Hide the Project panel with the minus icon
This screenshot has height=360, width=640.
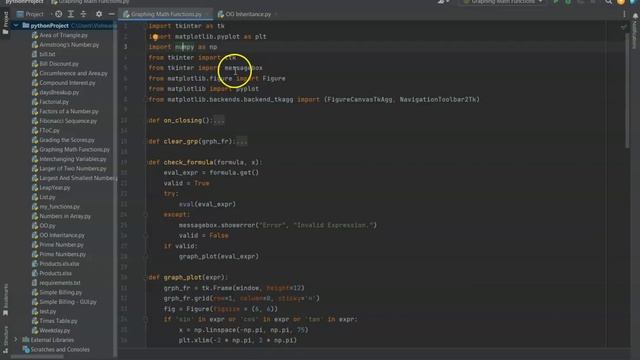click(111, 14)
